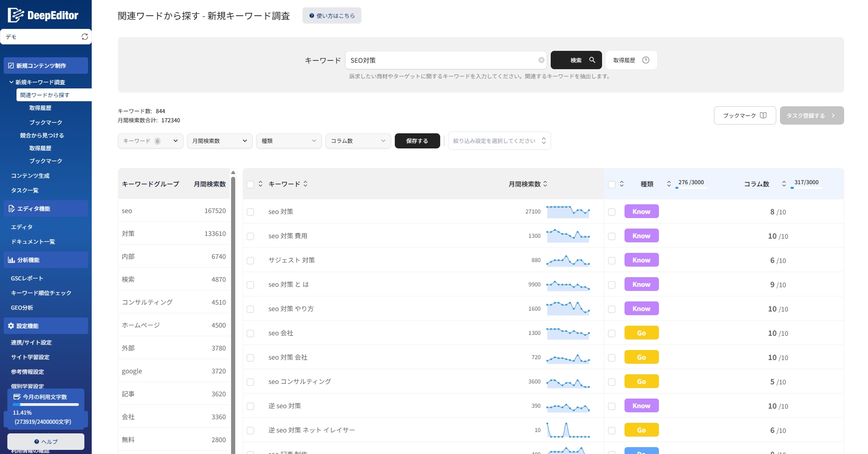Select all keywords with the header checkbox
868x454 pixels.
coord(250,184)
